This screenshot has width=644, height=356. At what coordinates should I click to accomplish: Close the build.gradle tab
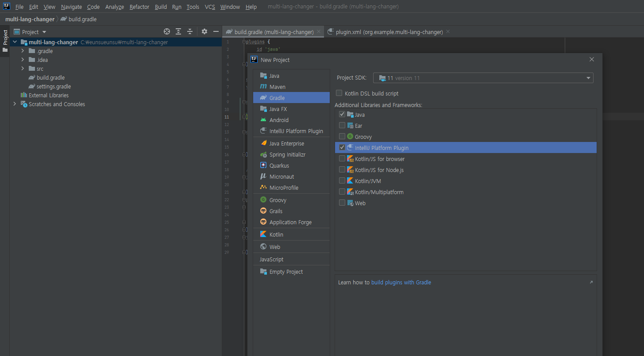[319, 32]
